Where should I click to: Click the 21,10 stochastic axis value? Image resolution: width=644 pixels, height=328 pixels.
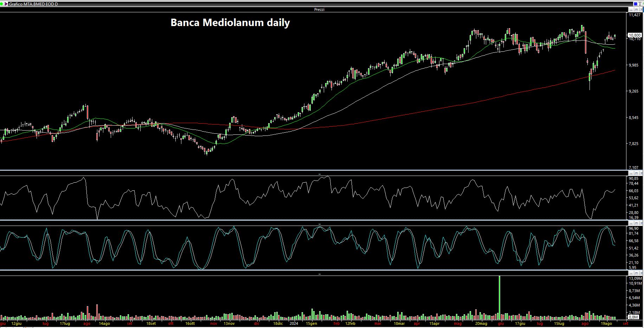point(634,263)
